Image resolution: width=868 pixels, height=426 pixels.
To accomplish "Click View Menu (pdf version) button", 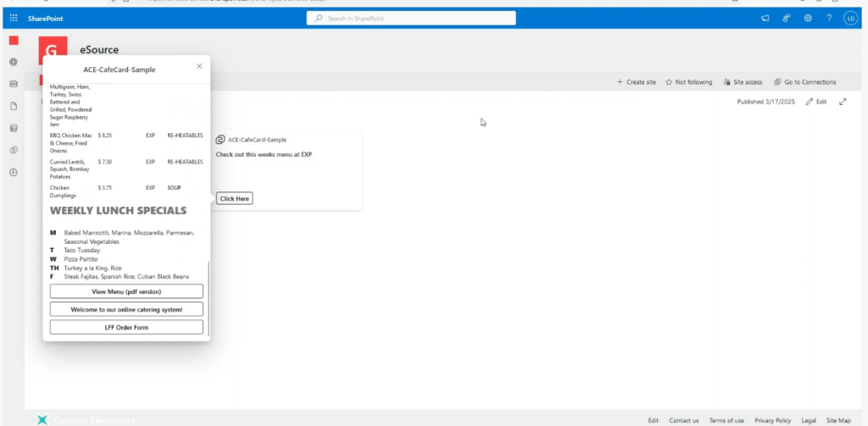I will (126, 291).
